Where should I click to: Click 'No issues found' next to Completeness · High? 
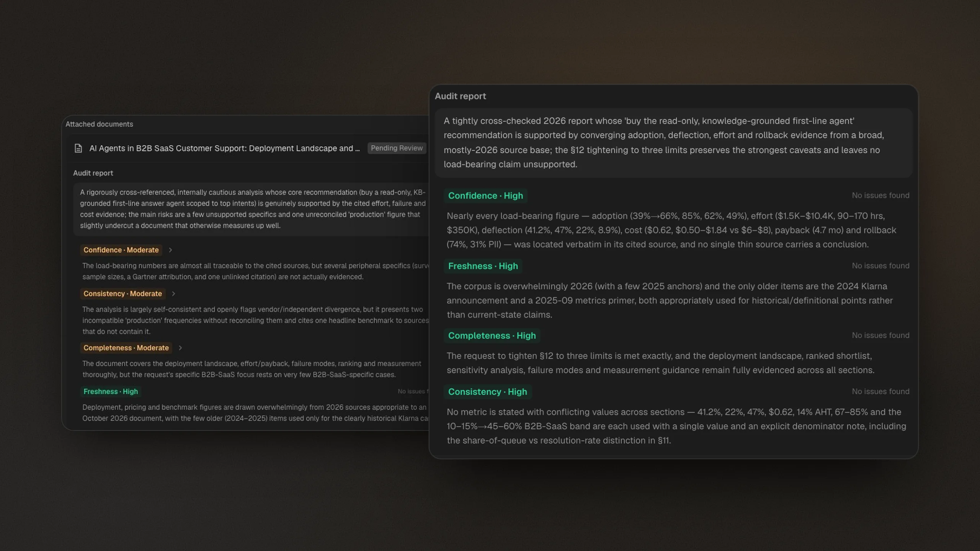[x=880, y=336]
